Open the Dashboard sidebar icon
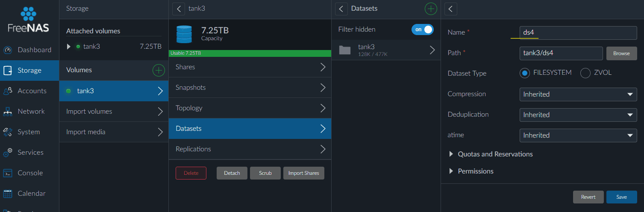Screen dimensions: 644x212 pos(7,50)
